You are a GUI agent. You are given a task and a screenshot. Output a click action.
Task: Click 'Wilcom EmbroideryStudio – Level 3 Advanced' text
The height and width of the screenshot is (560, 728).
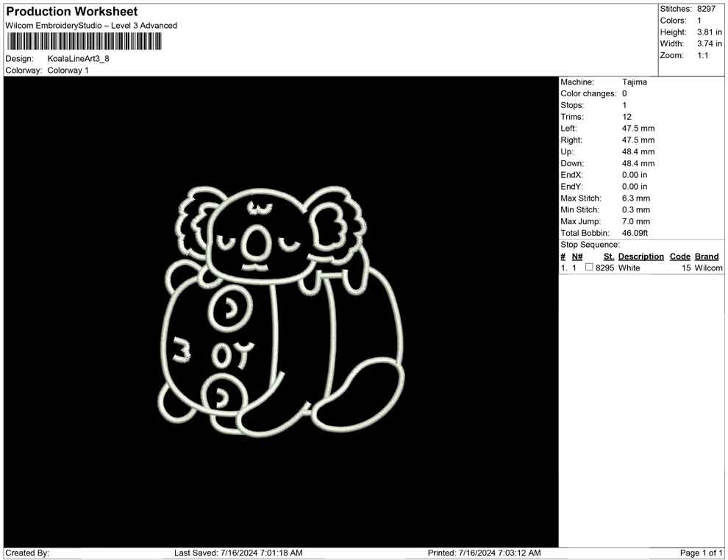pos(91,26)
